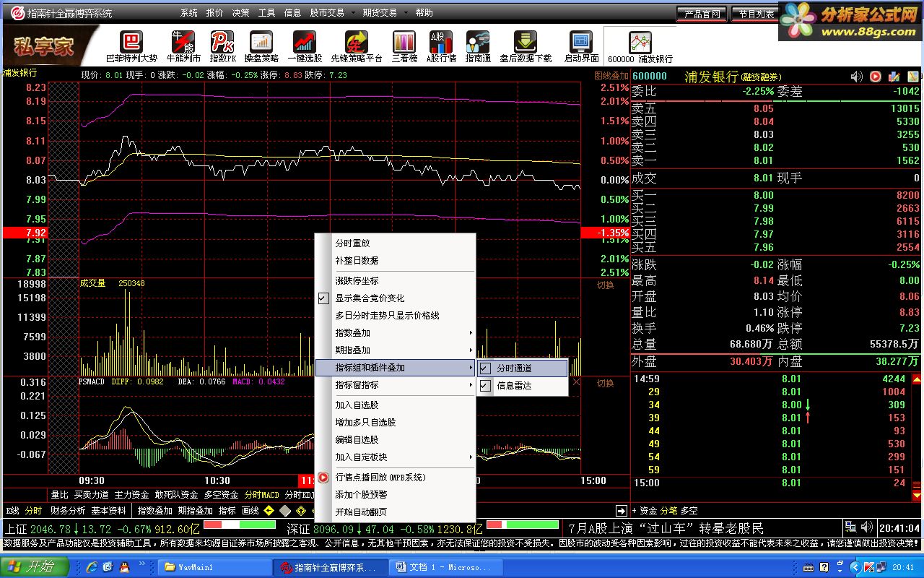Select the 主力资金 indicator tab
This screenshot has height=578, width=924.
131,495
